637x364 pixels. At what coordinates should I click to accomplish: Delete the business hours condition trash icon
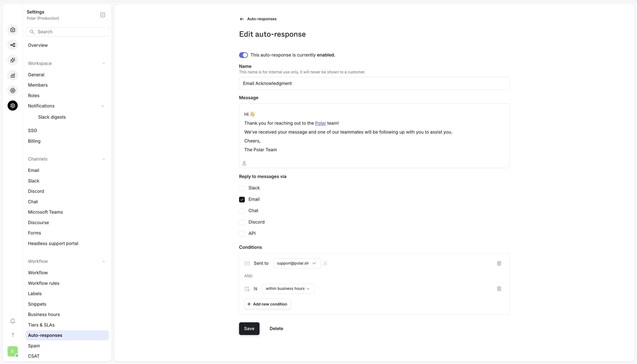tap(499, 289)
